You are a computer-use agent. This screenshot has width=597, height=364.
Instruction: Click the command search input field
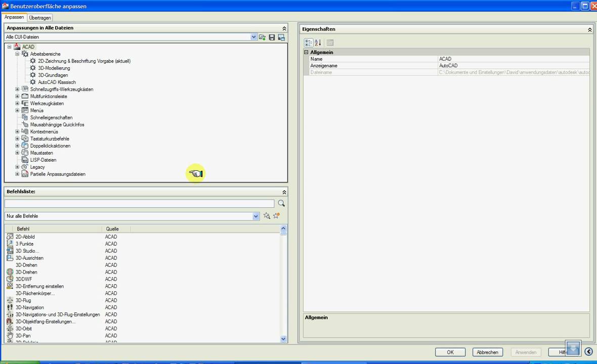click(x=139, y=204)
